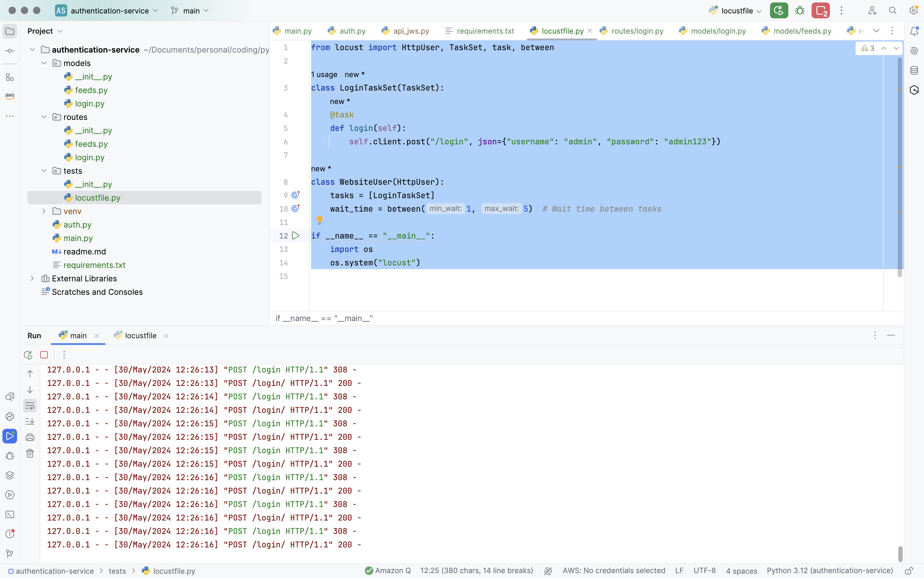Switch to requirements.txt editor tab

pos(480,31)
